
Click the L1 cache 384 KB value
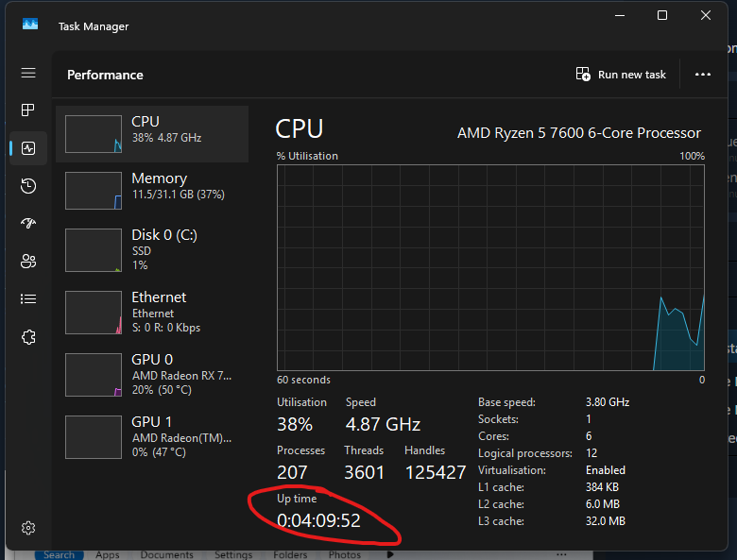coord(602,487)
